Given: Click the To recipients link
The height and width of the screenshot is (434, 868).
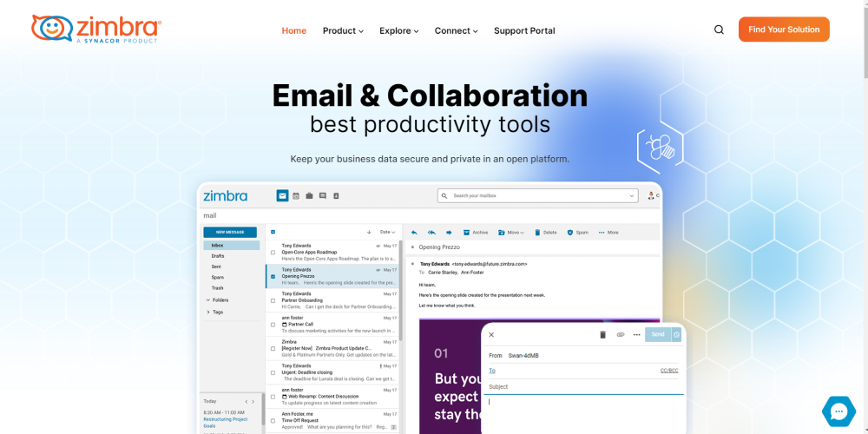Looking at the screenshot, I should pyautogui.click(x=492, y=371).
